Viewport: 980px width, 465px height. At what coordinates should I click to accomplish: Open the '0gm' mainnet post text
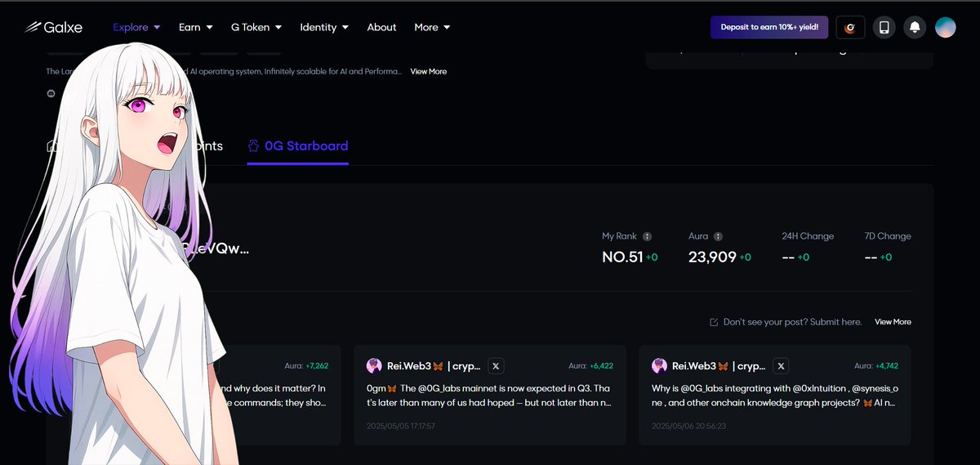click(489, 396)
